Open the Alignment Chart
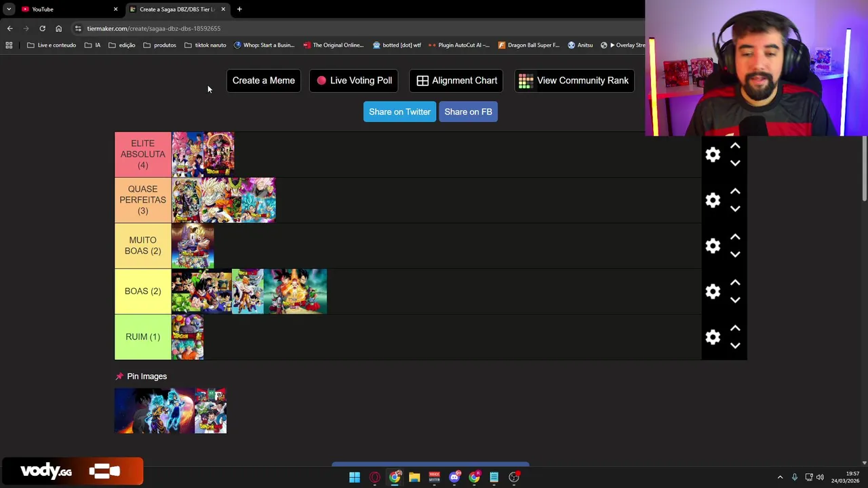The image size is (868, 488). (457, 81)
